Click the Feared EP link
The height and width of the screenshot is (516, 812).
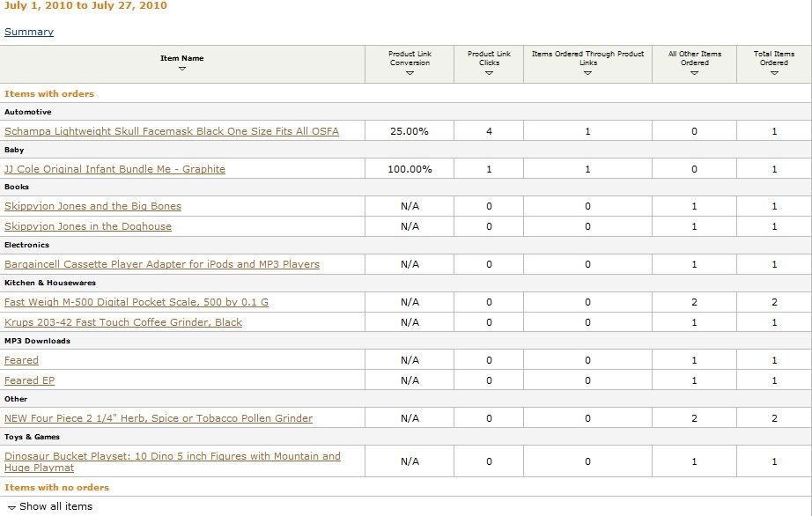click(x=29, y=380)
